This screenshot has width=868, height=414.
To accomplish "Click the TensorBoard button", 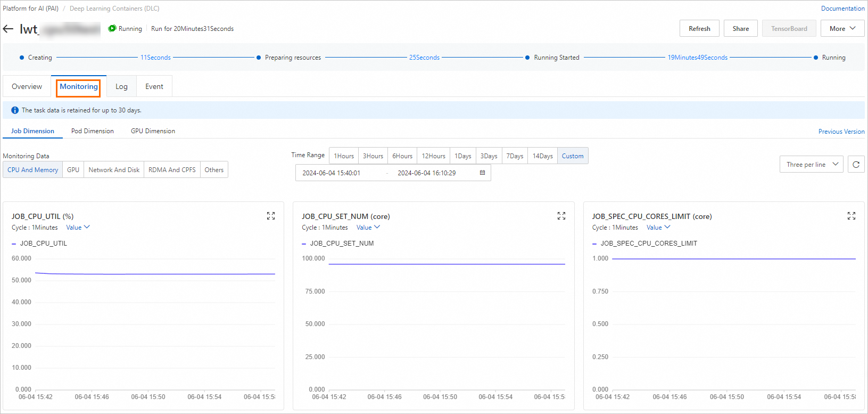I will 789,29.
